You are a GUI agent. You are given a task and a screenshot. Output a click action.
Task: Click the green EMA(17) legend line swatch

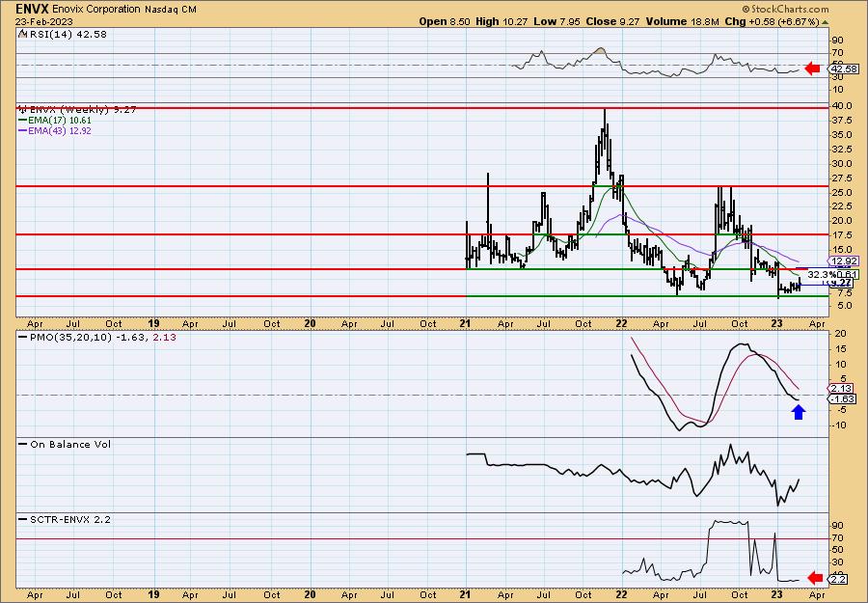(x=23, y=121)
